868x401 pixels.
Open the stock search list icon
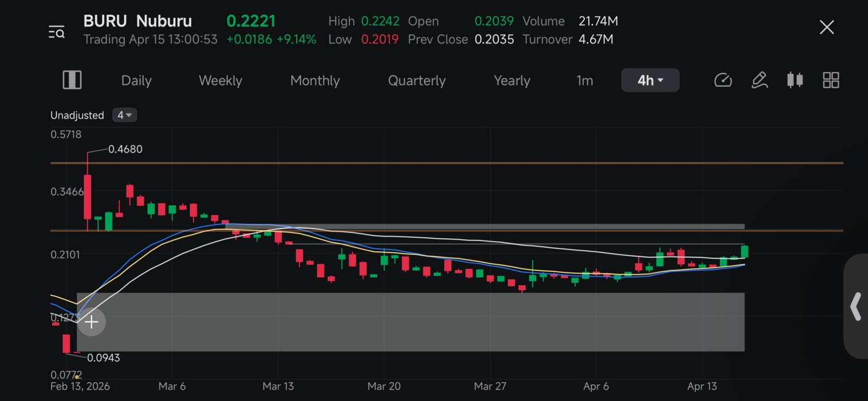pyautogui.click(x=56, y=32)
